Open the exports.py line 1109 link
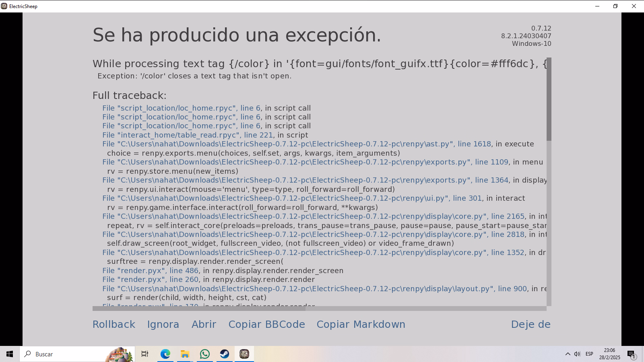 click(x=305, y=162)
